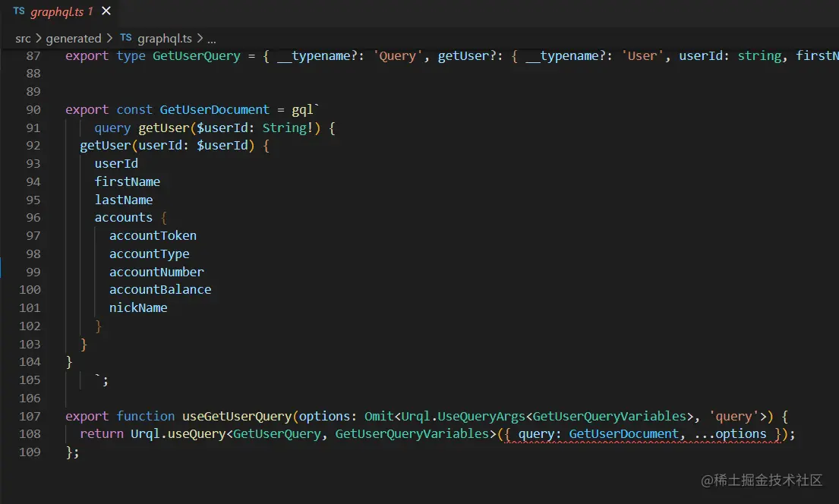This screenshot has height=504, width=839.
Task: Click the chevron after src breadcrumb
Action: 39,39
